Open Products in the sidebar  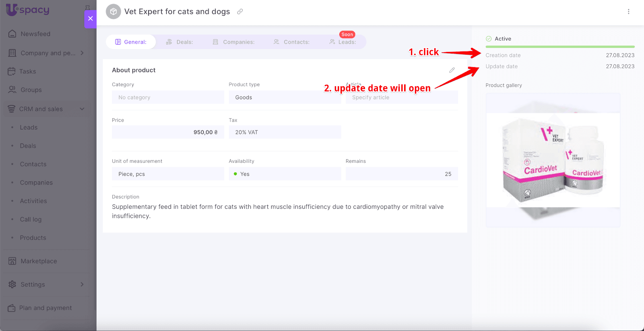33,238
